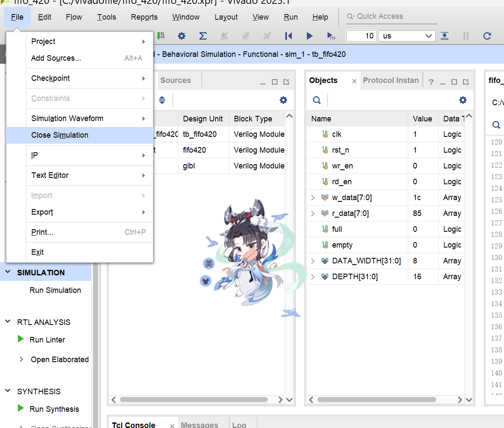Click search icon in fifo editor panel

pos(496,124)
